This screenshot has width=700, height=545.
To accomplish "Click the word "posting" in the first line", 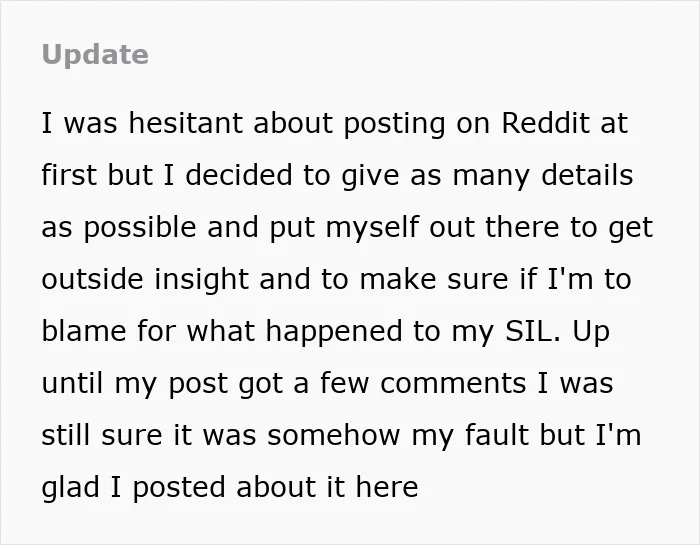I will pos(394,125).
